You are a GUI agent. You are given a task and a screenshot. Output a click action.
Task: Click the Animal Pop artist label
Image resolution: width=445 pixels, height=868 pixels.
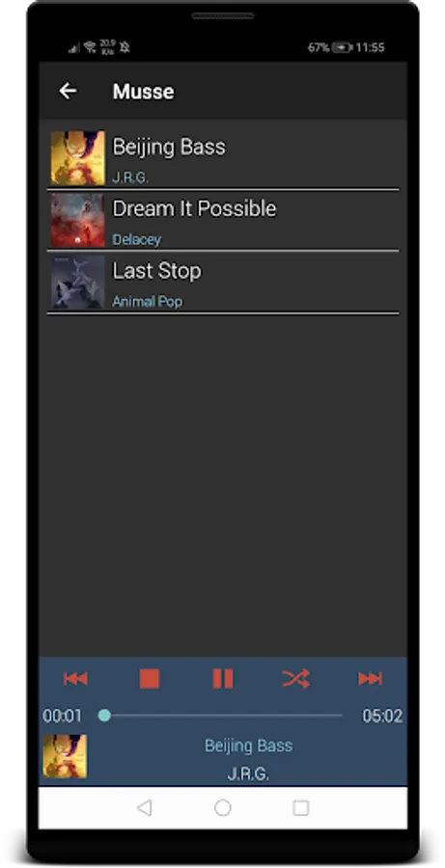click(148, 301)
